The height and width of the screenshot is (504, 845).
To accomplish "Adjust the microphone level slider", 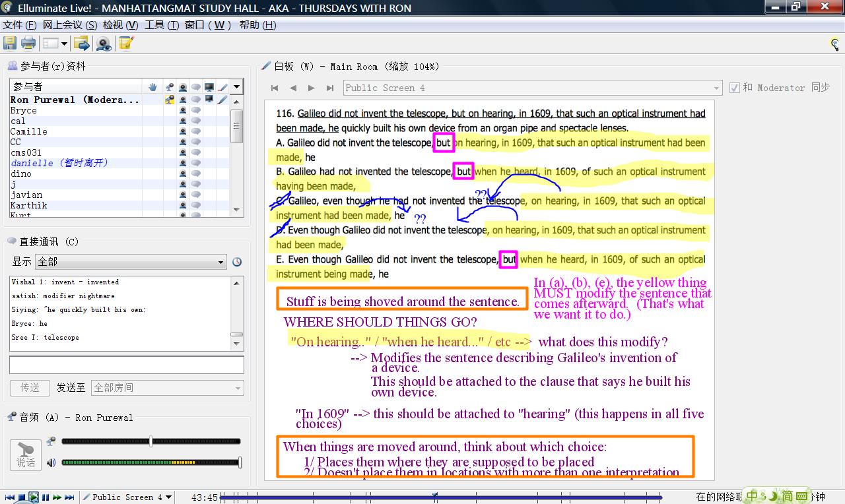I will click(151, 441).
